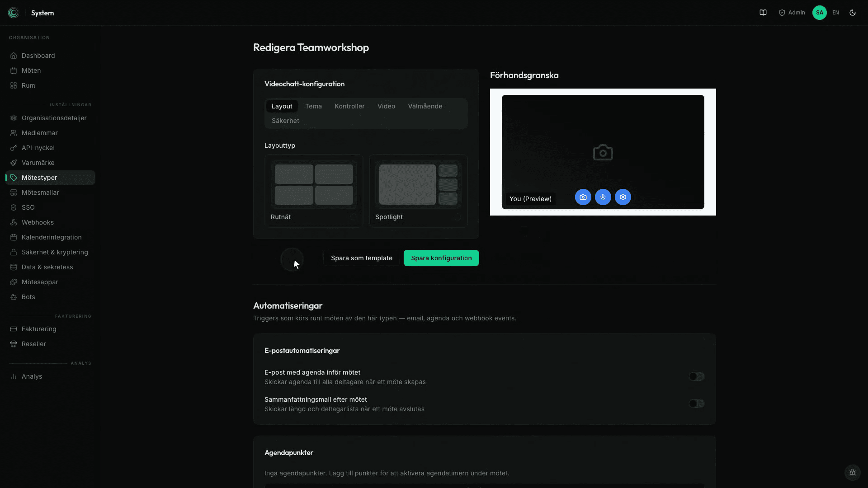868x488 pixels.
Task: Open Organisationsdetaljer gear icon
Action: pyautogui.click(x=14, y=118)
